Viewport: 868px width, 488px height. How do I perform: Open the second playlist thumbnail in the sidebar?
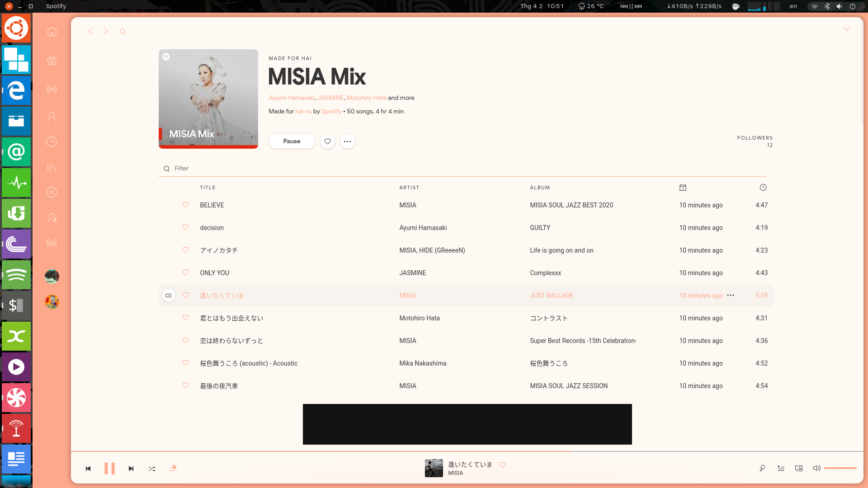point(52,301)
